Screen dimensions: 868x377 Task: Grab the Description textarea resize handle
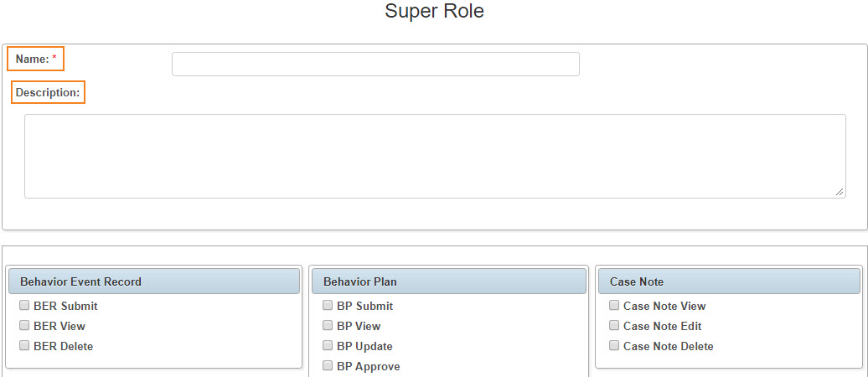pos(840,192)
